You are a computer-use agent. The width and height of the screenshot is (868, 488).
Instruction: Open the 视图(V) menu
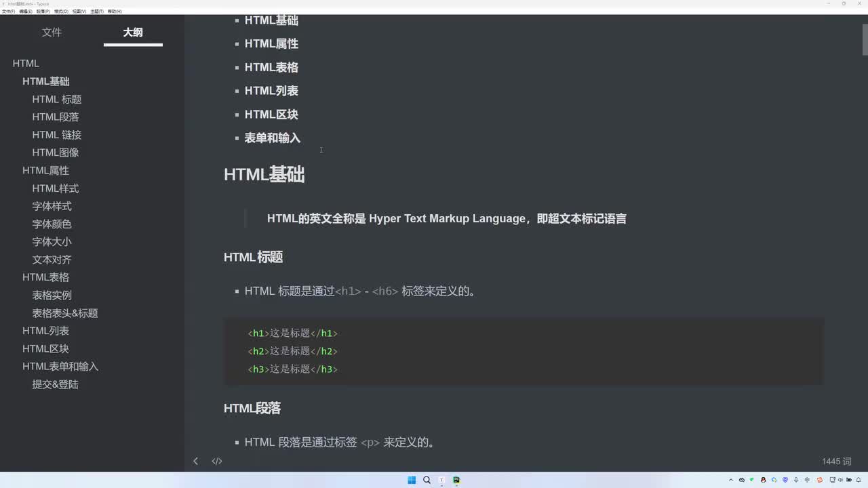coord(79,12)
